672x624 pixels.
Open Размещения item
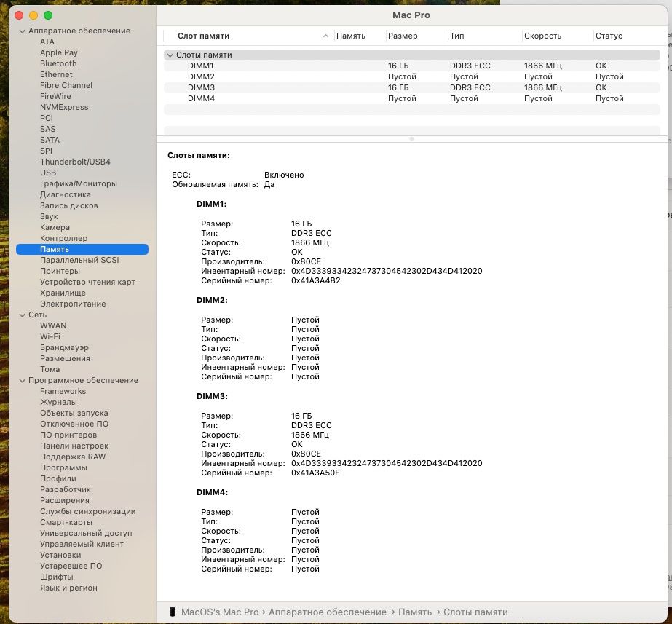65,359
